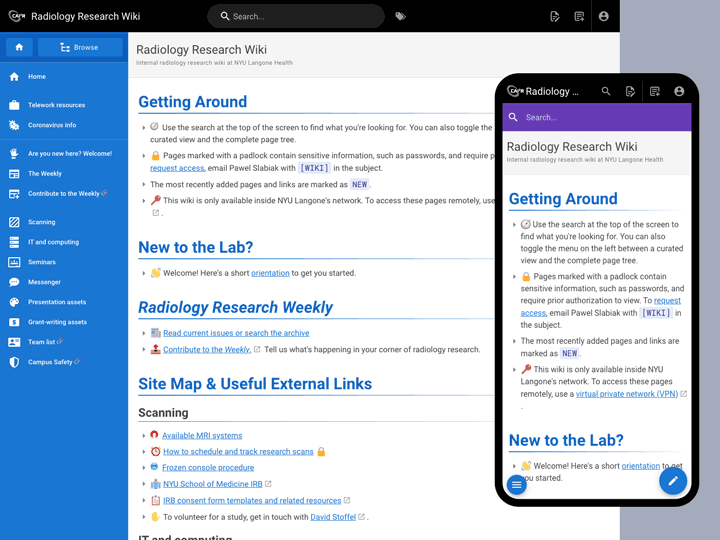
Task: Click the IT and computing server icon
Action: point(14,242)
